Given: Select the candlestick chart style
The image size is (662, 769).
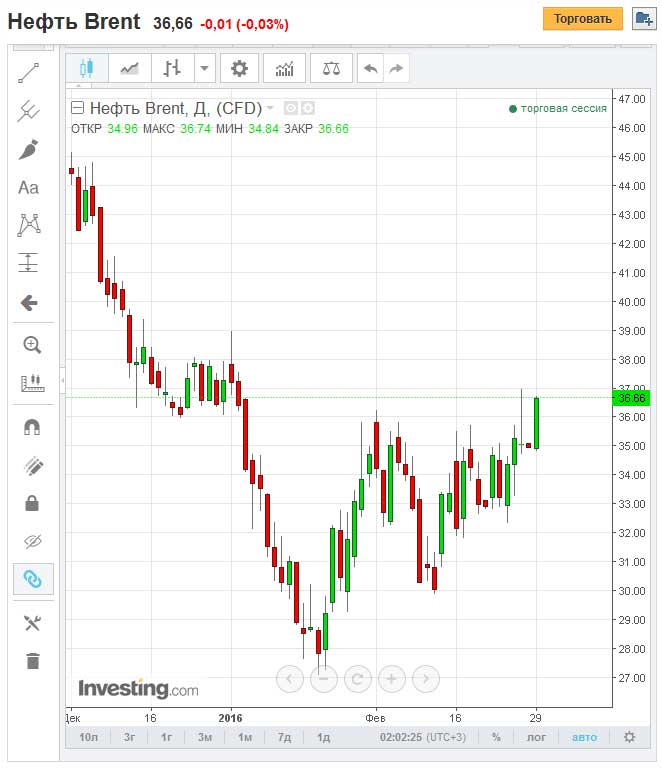Looking at the screenshot, I should 87,68.
